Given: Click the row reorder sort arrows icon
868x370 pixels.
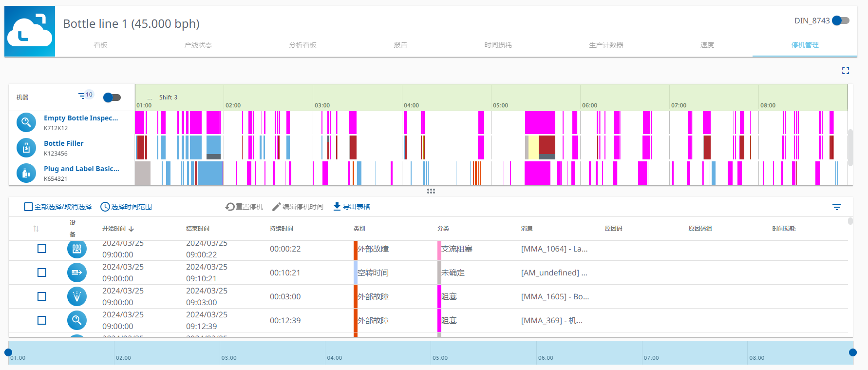Looking at the screenshot, I should pos(36,229).
